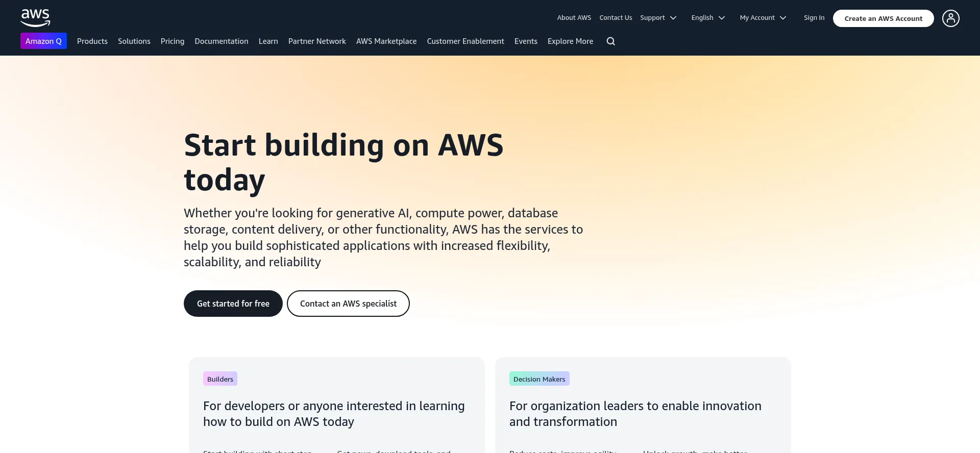
Task: Follow the Sign In link
Action: [814, 18]
